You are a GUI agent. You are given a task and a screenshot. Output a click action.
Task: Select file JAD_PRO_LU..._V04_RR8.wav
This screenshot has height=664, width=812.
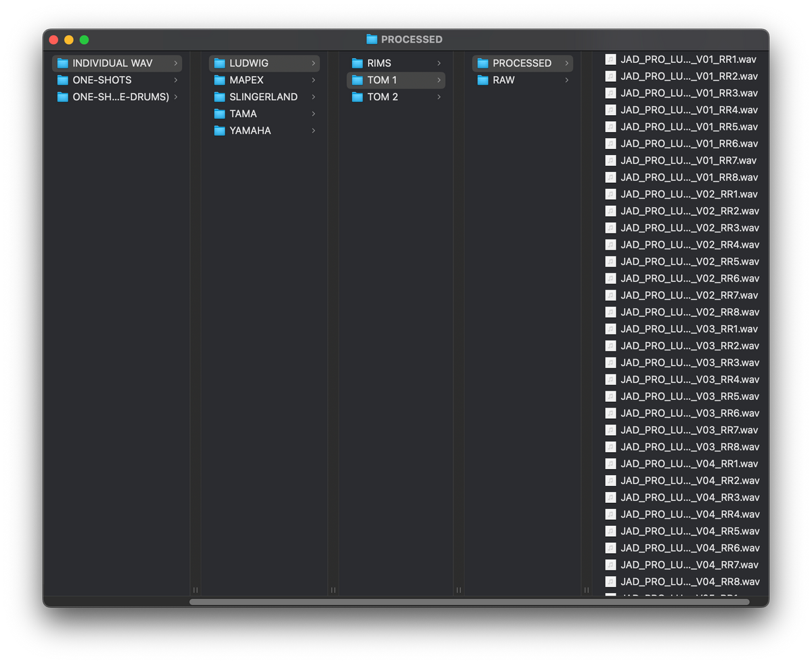[682, 581]
